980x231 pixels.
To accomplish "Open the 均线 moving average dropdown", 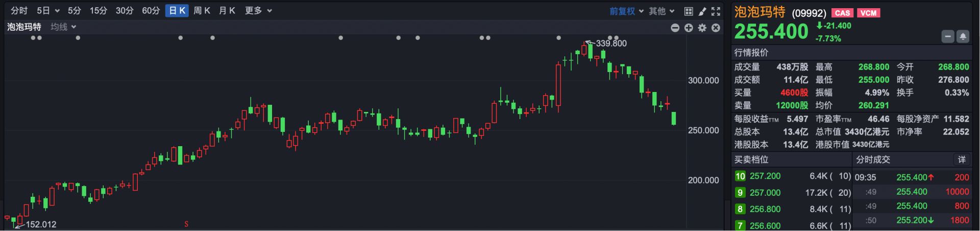I will (x=63, y=27).
